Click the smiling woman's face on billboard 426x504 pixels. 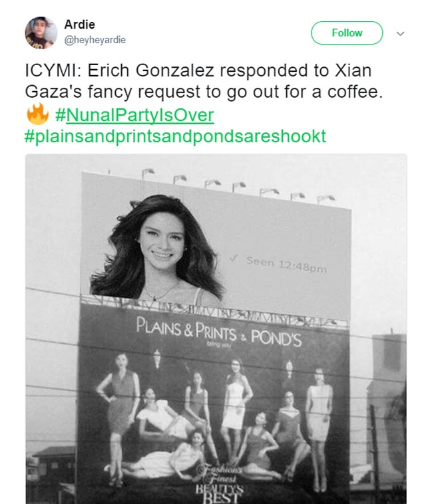162,243
